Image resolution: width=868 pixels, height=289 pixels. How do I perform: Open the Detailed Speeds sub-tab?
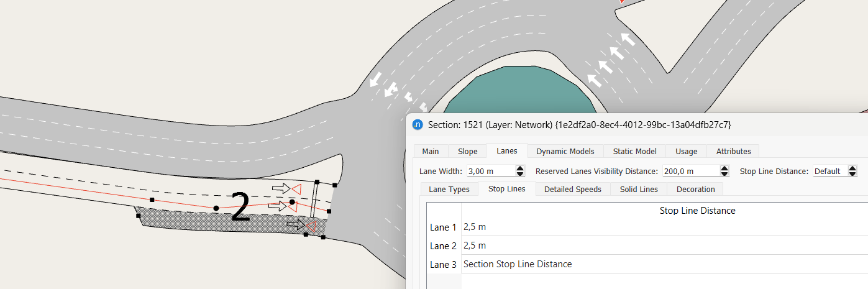coord(572,189)
